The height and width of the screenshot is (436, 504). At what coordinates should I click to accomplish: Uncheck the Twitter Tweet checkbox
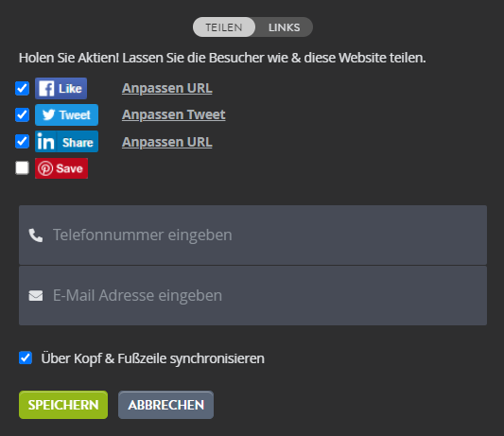click(x=22, y=114)
